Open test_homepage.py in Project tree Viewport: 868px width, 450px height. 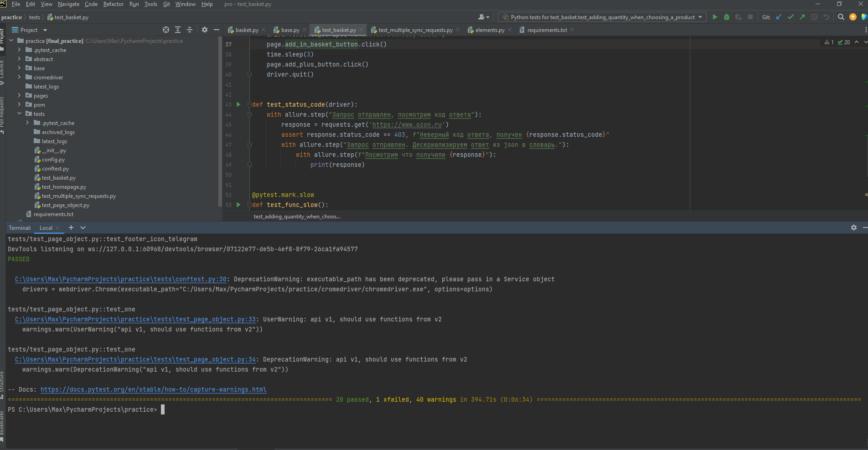coord(64,187)
